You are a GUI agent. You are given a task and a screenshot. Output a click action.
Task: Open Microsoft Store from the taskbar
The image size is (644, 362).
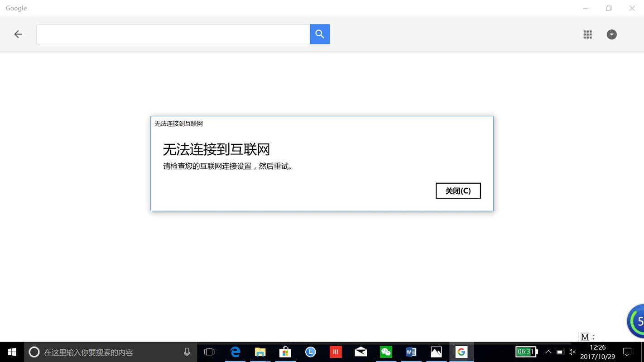point(285,352)
